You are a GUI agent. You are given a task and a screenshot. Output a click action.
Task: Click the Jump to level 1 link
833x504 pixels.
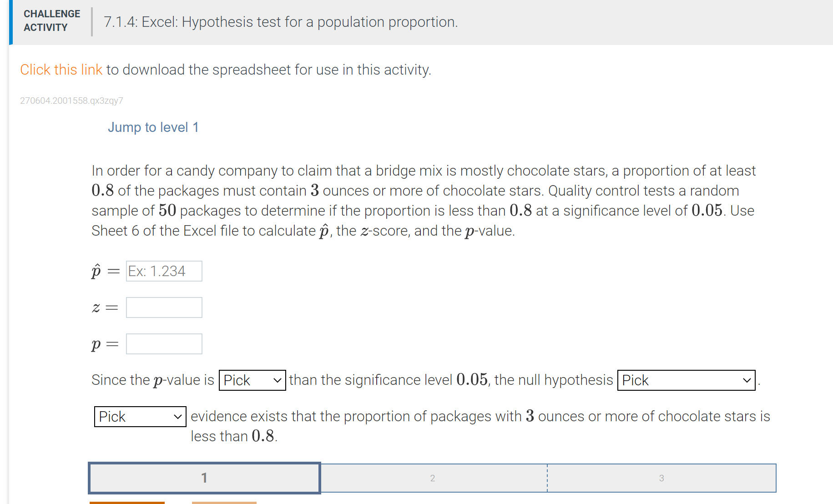tap(153, 127)
